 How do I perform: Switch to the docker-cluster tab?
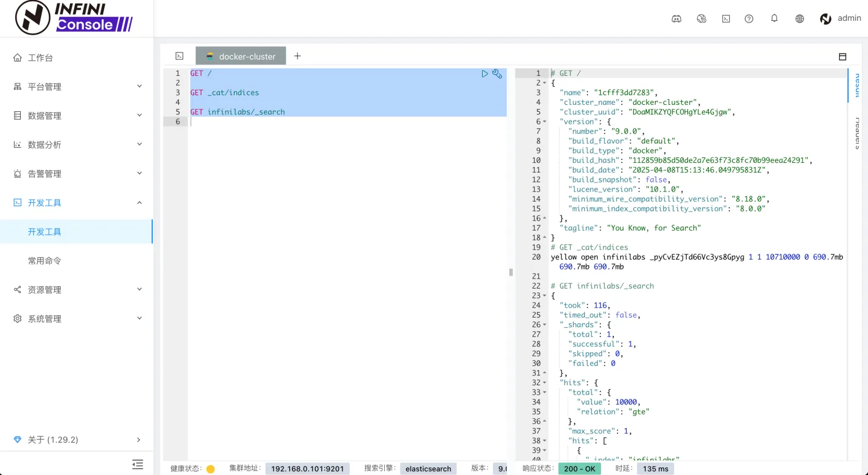coord(241,56)
